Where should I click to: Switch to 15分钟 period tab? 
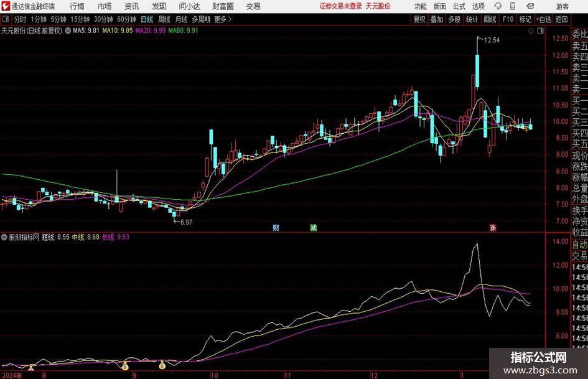80,19
